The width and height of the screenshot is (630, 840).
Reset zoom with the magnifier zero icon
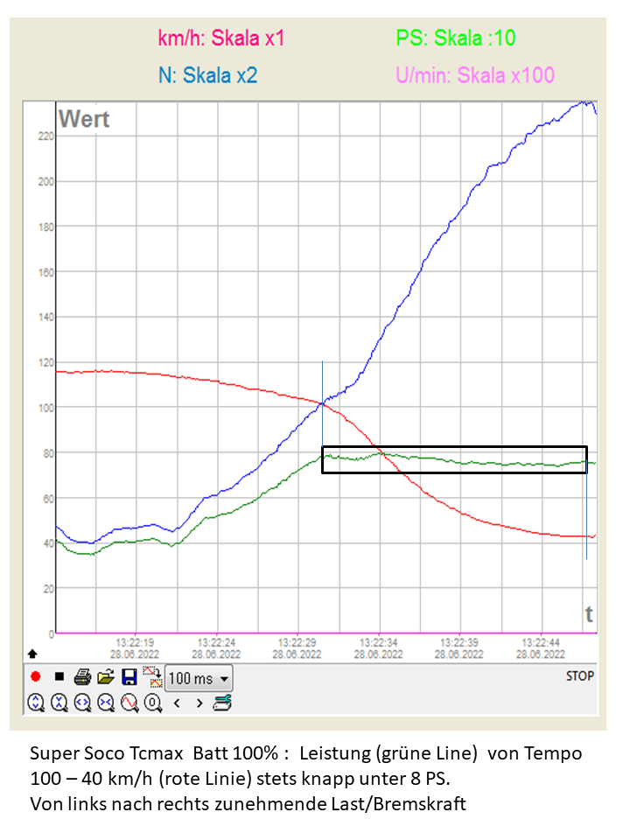[152, 702]
